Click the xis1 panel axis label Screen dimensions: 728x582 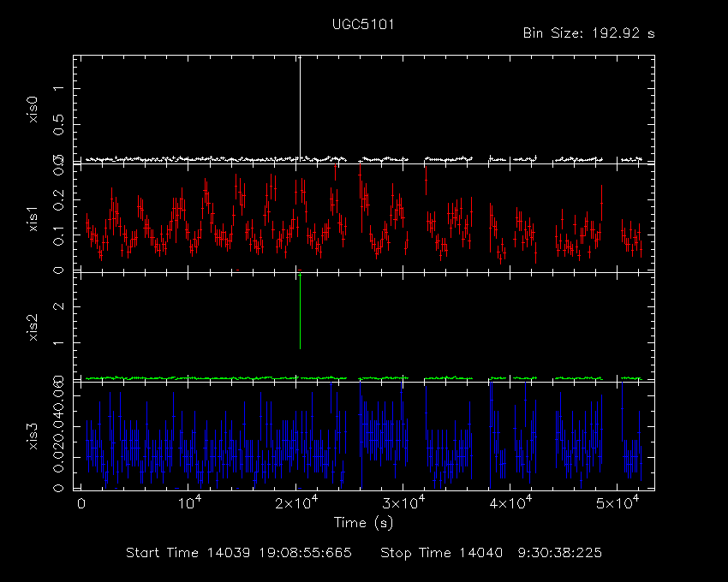click(x=33, y=218)
